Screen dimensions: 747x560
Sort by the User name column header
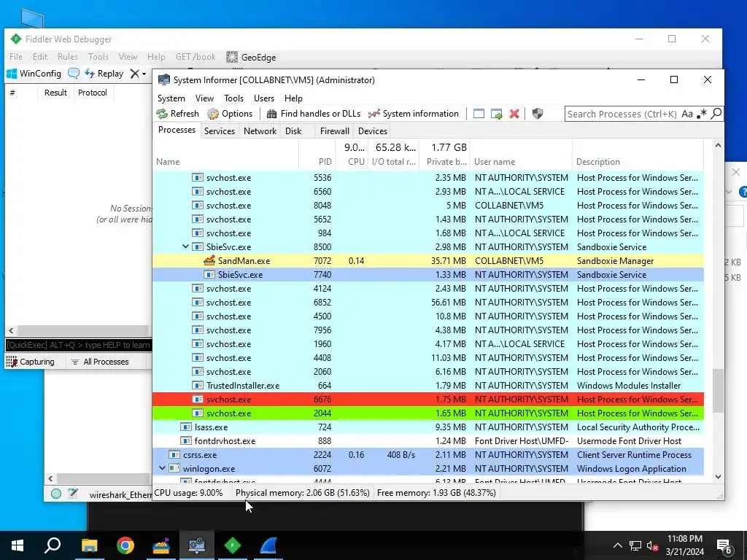521,161
